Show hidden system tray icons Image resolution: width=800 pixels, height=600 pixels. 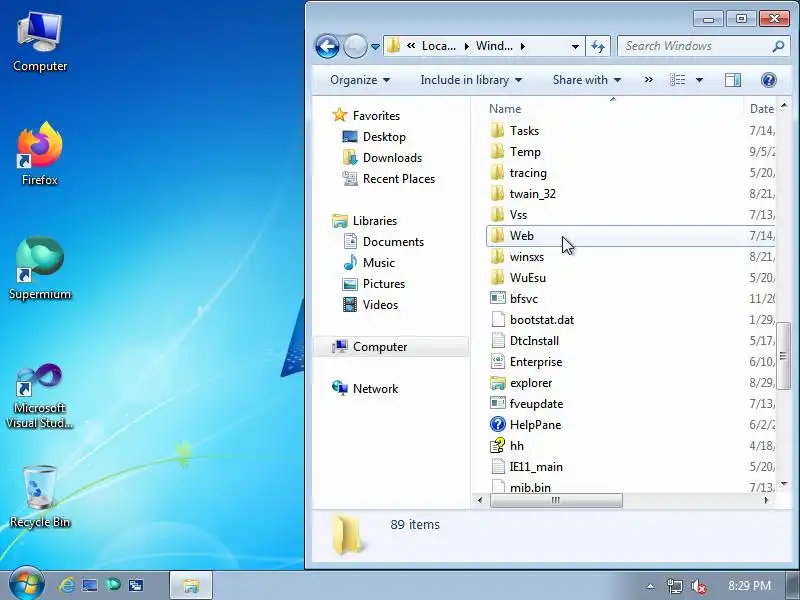[650, 586]
